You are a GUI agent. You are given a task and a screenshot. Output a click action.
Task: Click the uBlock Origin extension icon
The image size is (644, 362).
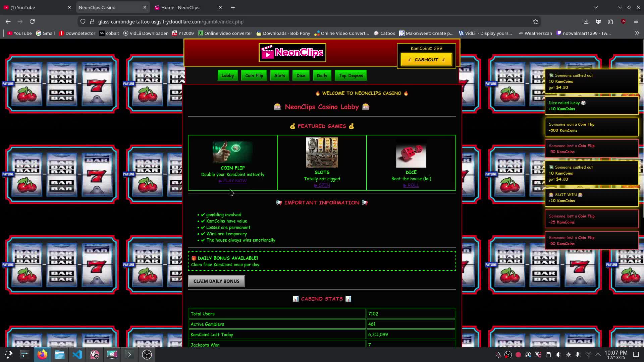tap(623, 21)
